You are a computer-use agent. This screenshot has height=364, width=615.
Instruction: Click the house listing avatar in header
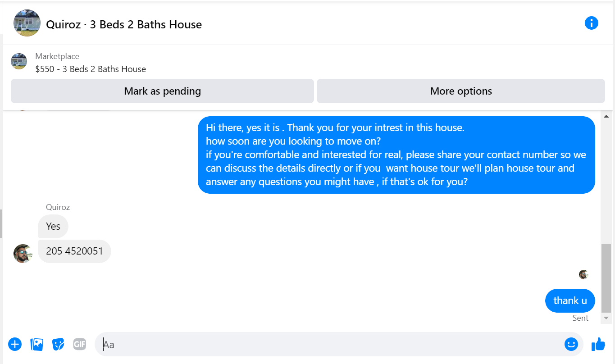pos(27,23)
